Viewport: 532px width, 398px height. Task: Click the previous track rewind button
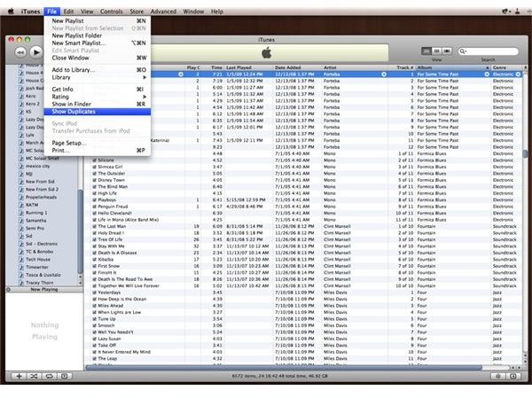pos(20,52)
